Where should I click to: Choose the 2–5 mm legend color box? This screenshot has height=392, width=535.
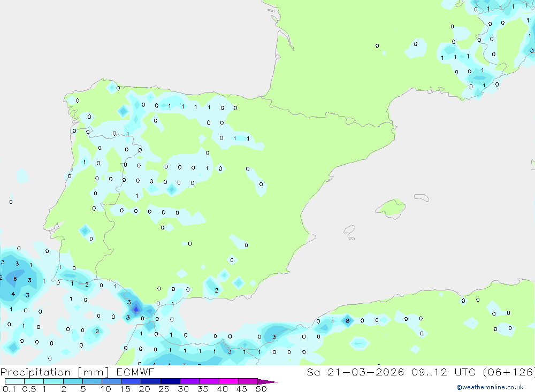coord(73,381)
